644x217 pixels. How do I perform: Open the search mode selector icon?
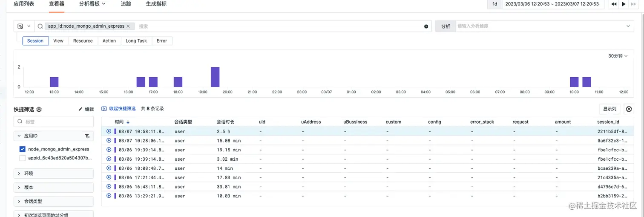pyautogui.click(x=24, y=26)
